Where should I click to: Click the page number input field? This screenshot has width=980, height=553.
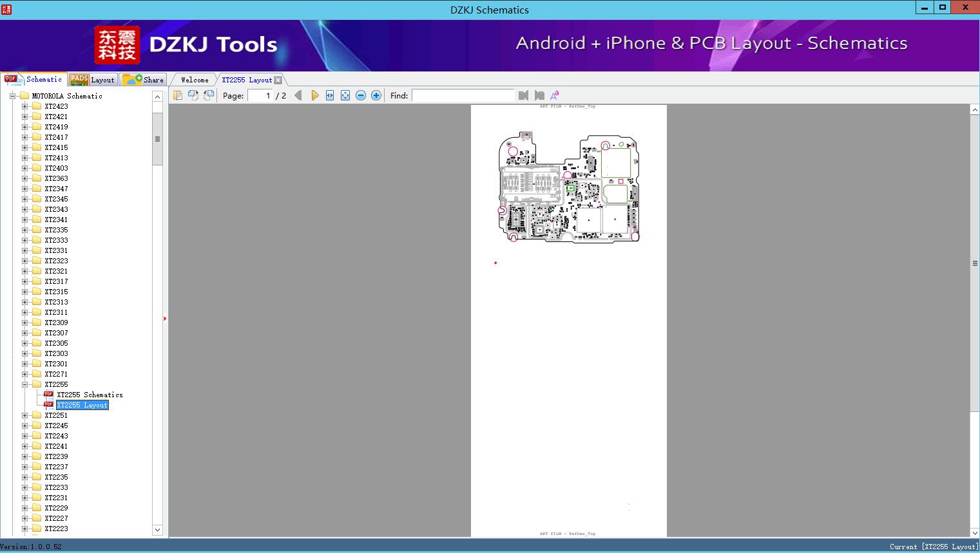point(260,95)
